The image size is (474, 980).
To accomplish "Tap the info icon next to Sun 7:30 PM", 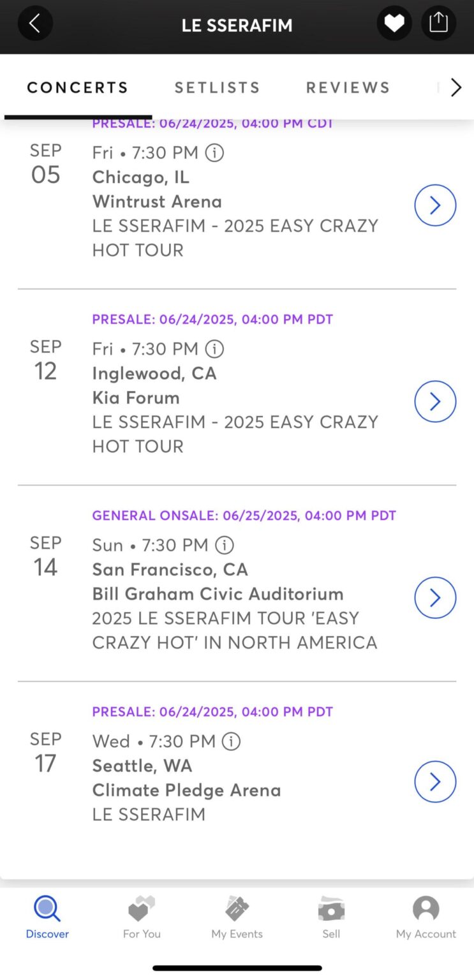I will [225, 546].
